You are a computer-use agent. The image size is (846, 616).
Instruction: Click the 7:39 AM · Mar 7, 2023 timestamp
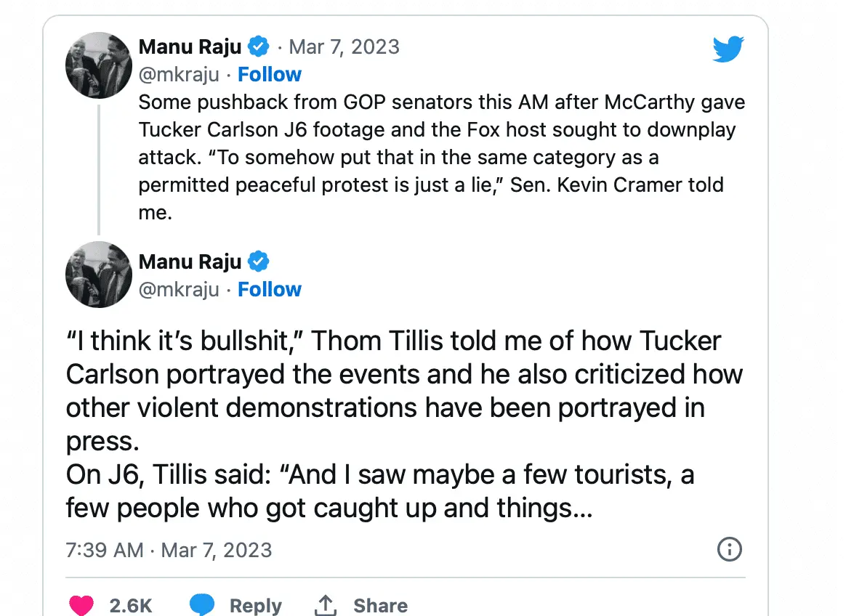point(169,550)
